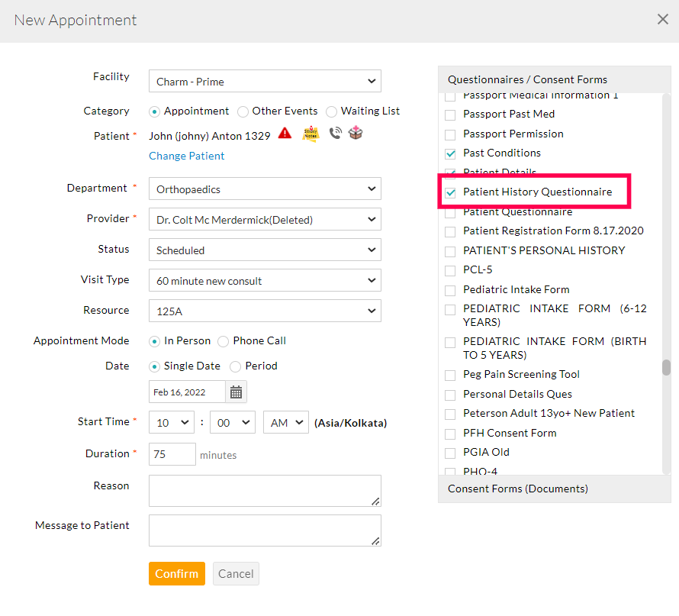Click the questionnaire list scrollbar thumb
679x616 pixels.
tap(666, 368)
